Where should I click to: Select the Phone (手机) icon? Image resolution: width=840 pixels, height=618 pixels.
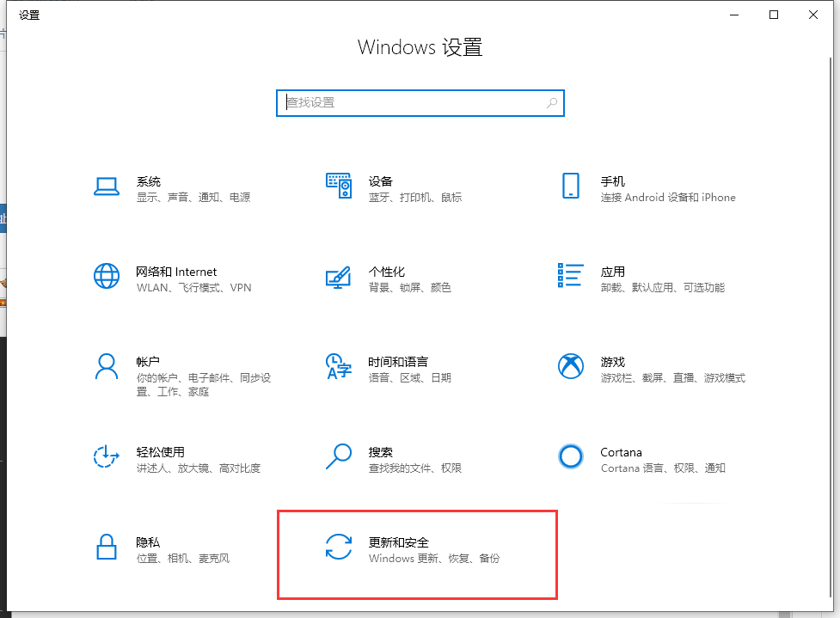570,187
